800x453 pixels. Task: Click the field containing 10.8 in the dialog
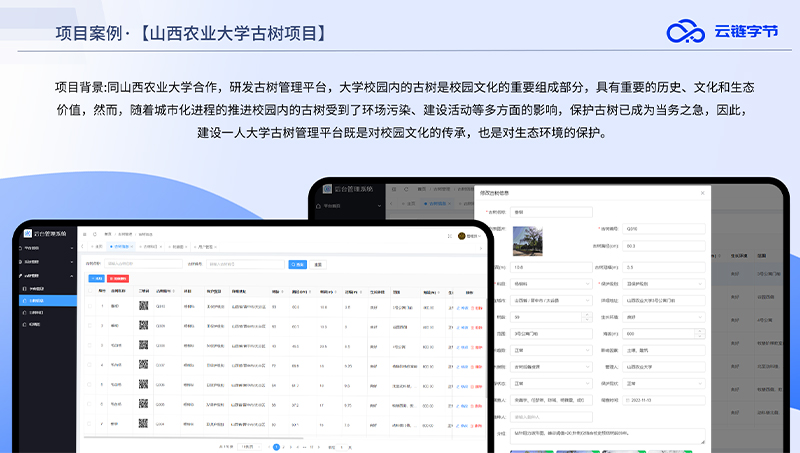click(552, 267)
